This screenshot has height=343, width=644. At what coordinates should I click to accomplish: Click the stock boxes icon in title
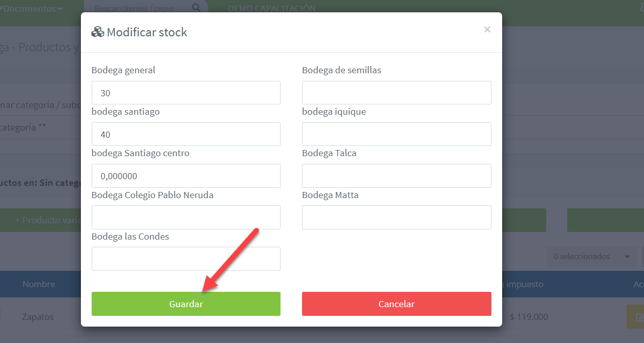point(97,32)
